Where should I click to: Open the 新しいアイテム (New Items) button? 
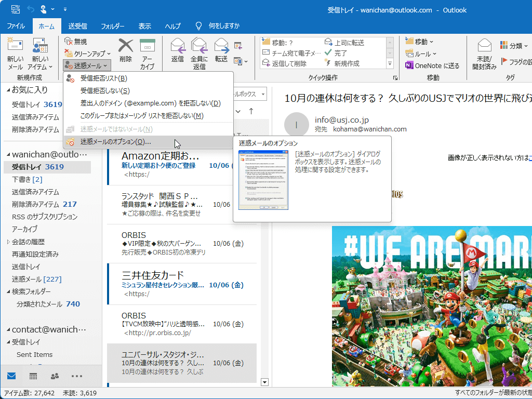[40, 54]
